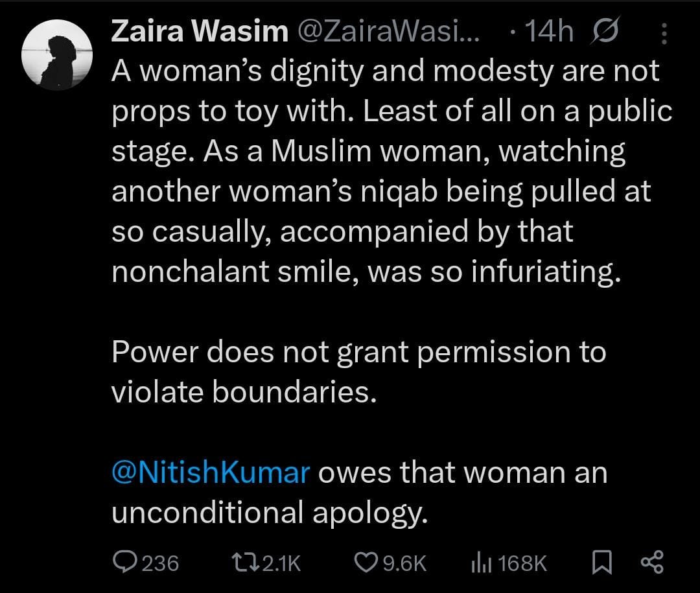Bookmark this post

(x=602, y=563)
